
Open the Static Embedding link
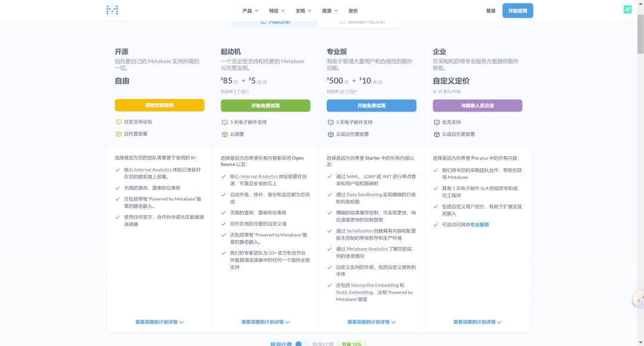click(354, 292)
